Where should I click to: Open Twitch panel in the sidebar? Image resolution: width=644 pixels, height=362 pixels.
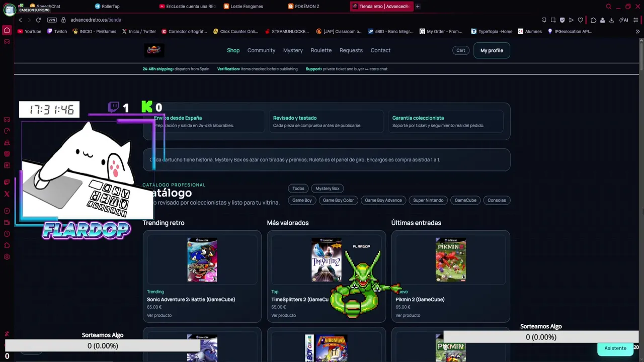[x=7, y=182]
